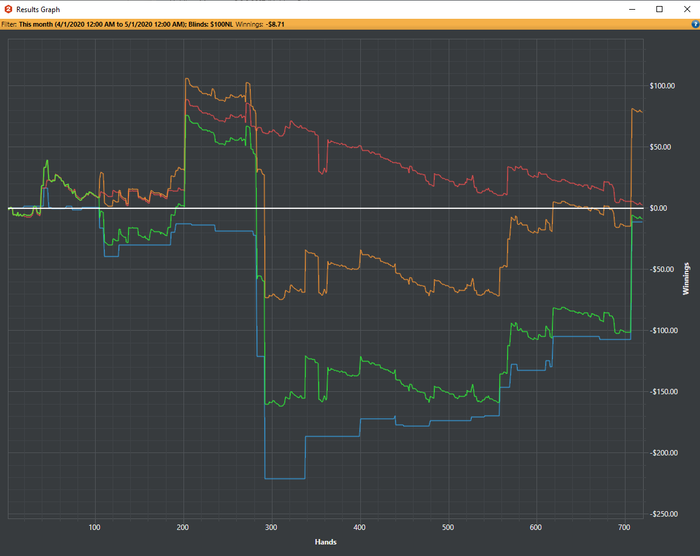Click the 100 hands axis tick label
The height and width of the screenshot is (556, 700).
pyautogui.click(x=95, y=527)
